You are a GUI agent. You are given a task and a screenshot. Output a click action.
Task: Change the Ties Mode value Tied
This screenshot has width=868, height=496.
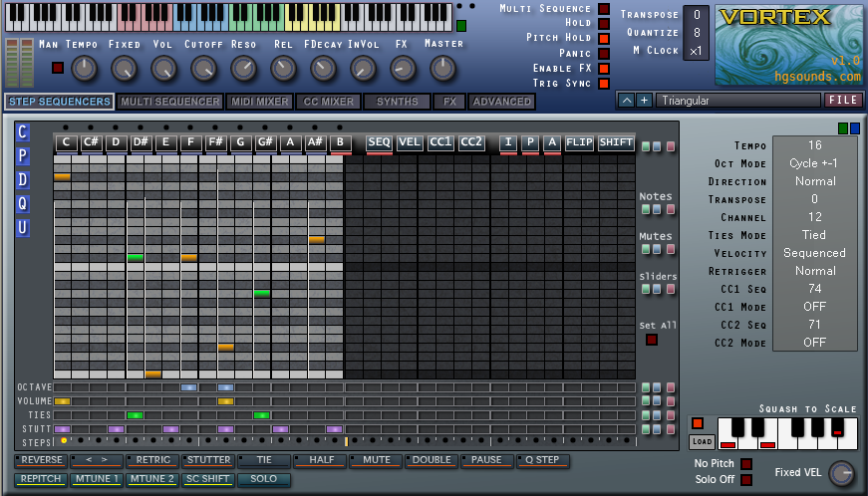814,235
